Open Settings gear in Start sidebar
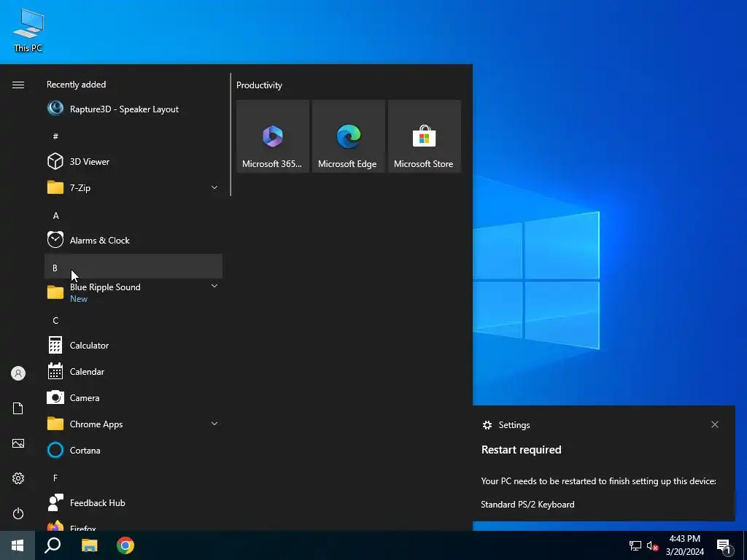Image resolution: width=747 pixels, height=560 pixels. point(18,478)
